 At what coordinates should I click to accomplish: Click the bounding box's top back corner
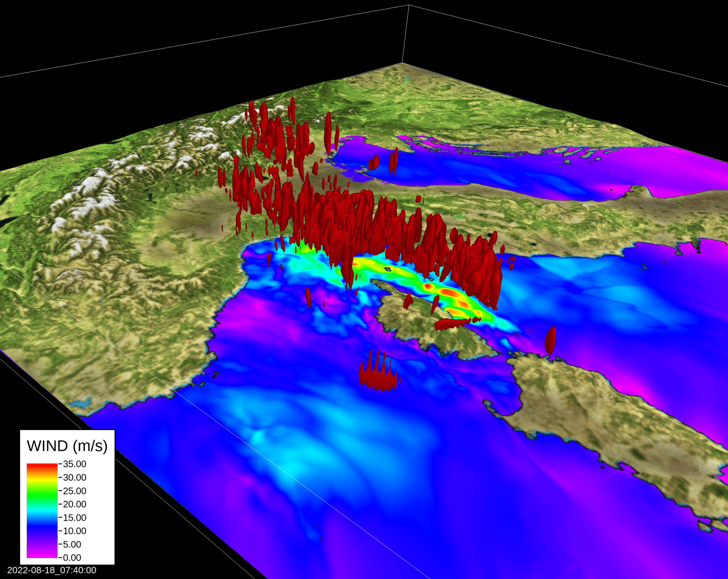(408, 5)
